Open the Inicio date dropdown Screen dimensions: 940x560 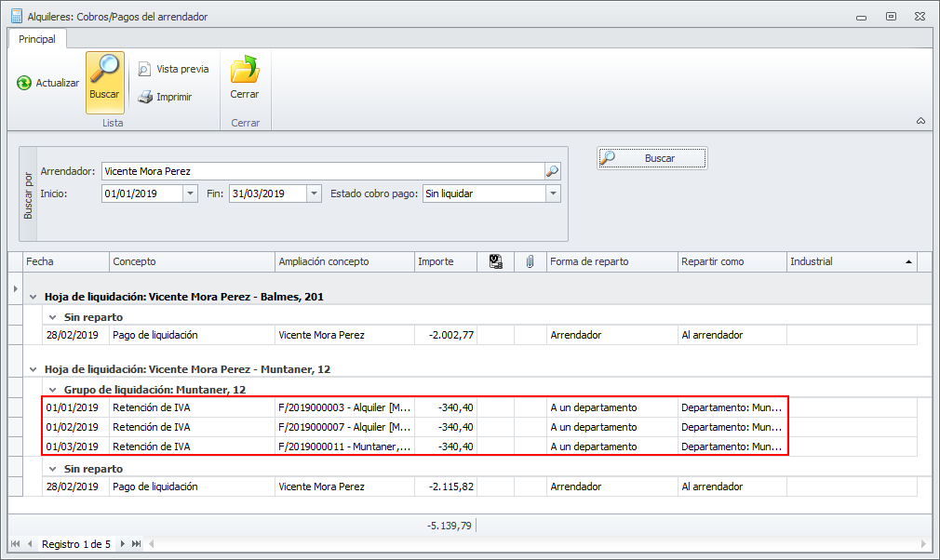pos(190,193)
